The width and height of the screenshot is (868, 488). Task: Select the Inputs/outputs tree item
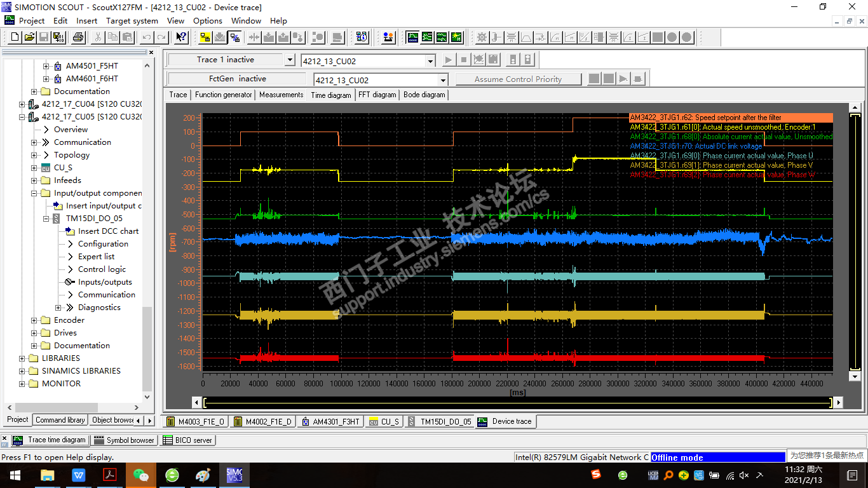[105, 282]
